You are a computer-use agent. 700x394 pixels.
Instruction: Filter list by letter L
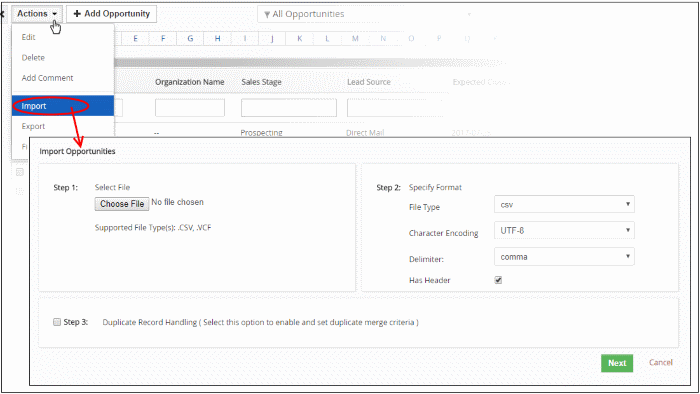tap(327, 38)
